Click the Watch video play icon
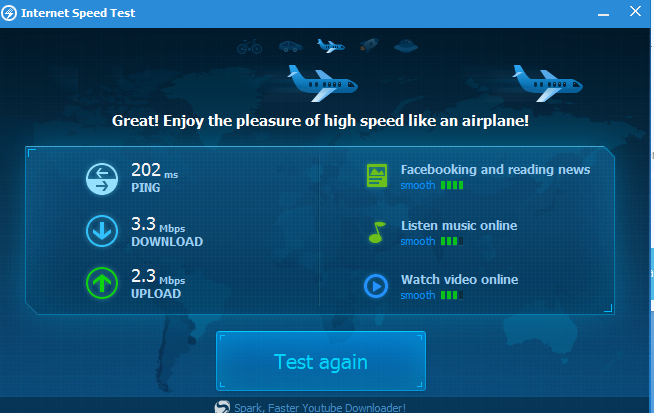The width and height of the screenshot is (654, 413). (376, 286)
